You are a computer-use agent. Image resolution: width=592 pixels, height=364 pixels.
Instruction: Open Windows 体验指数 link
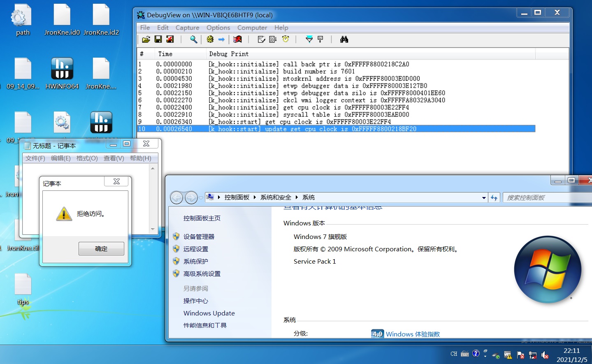[x=413, y=334]
